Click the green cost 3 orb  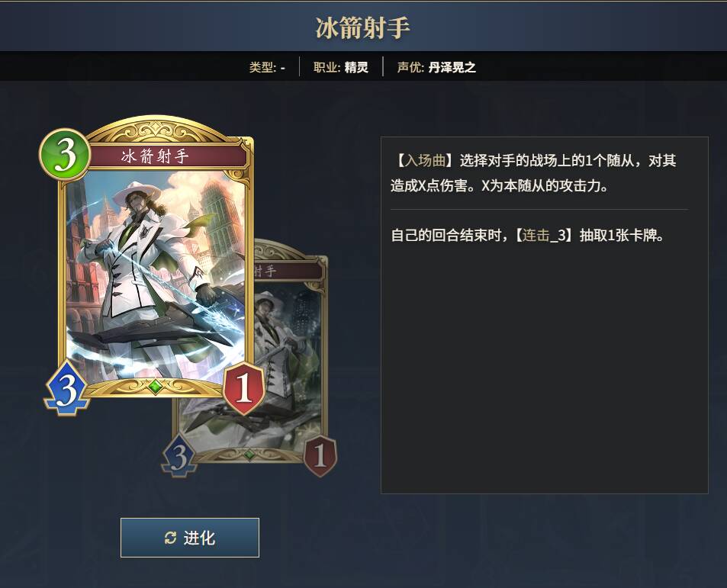click(x=64, y=154)
